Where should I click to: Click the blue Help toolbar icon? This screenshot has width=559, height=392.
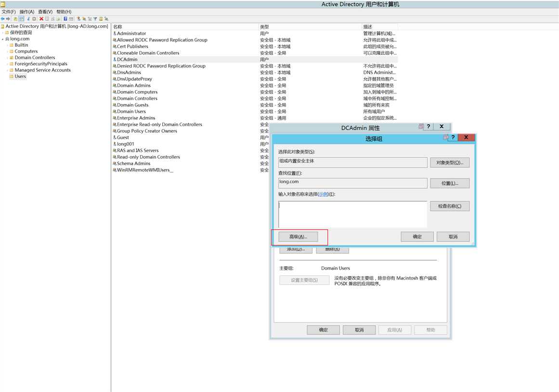point(65,19)
